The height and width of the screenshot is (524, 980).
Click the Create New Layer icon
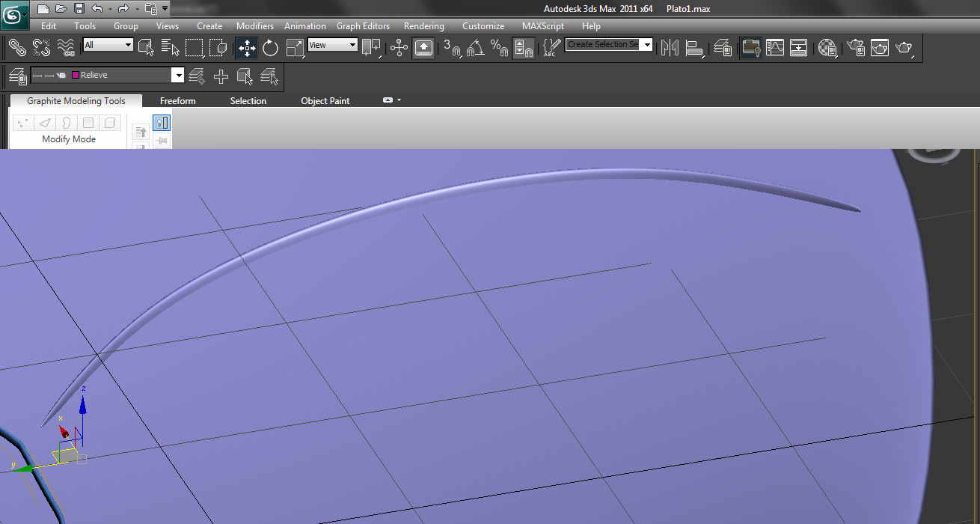(x=197, y=76)
